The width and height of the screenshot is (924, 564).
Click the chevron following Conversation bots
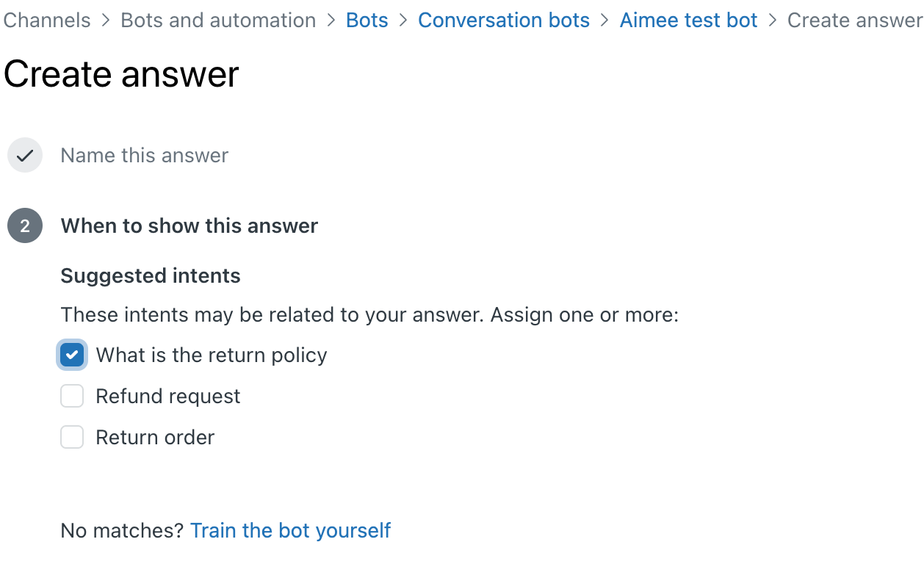(x=604, y=20)
